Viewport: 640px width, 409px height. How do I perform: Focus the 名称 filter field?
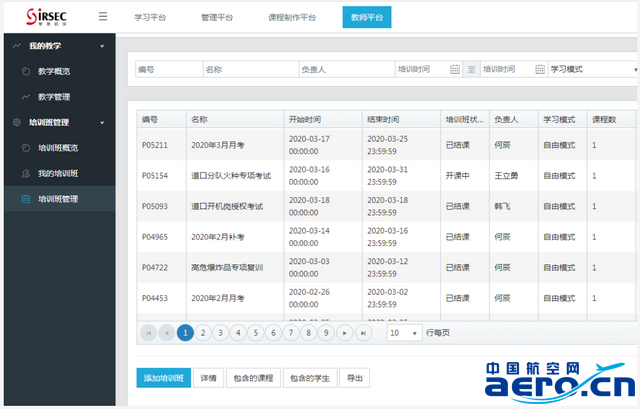coord(251,69)
